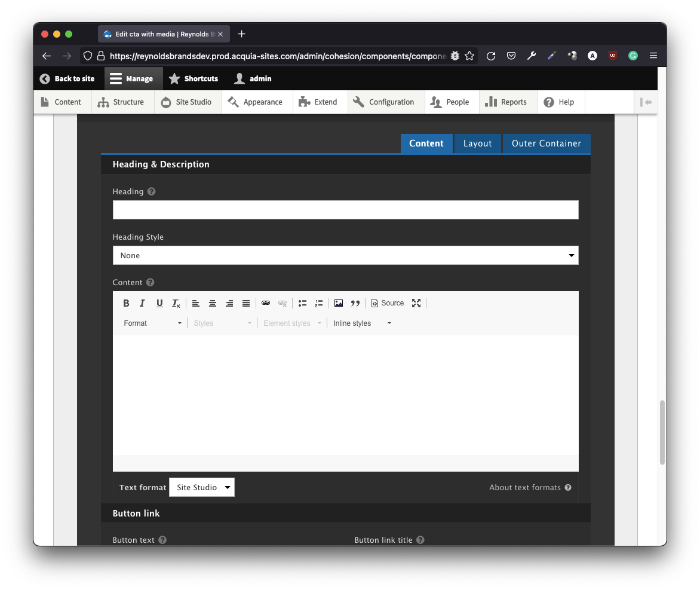The height and width of the screenshot is (590, 700).
Task: Toggle the Source code view
Action: 388,303
